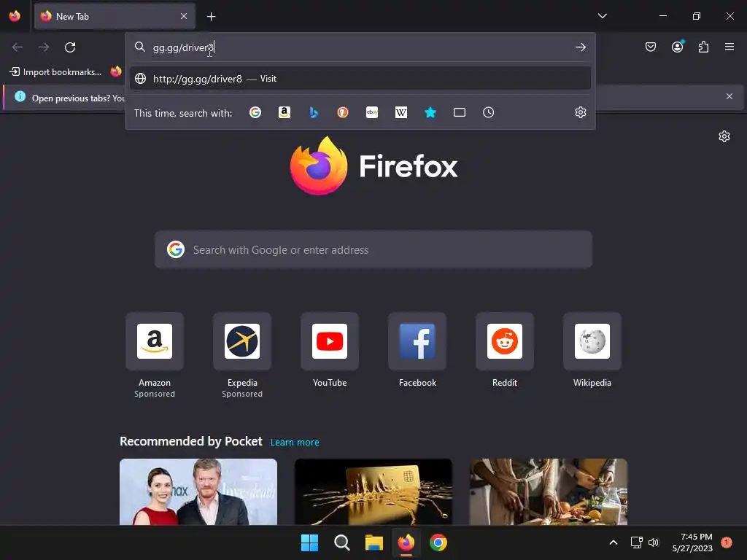747x560 pixels.
Task: Open Windows taskbar Search
Action: [341, 542]
